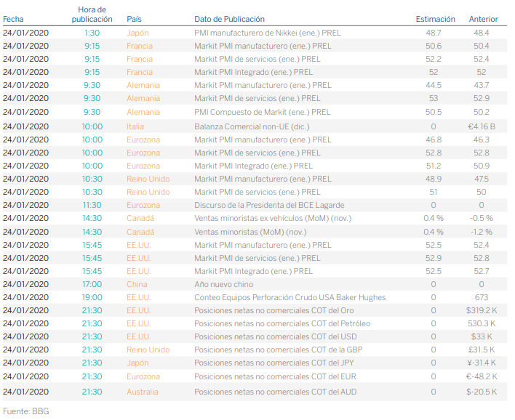Click the Australia country entry
515x420 pixels.
(143, 392)
